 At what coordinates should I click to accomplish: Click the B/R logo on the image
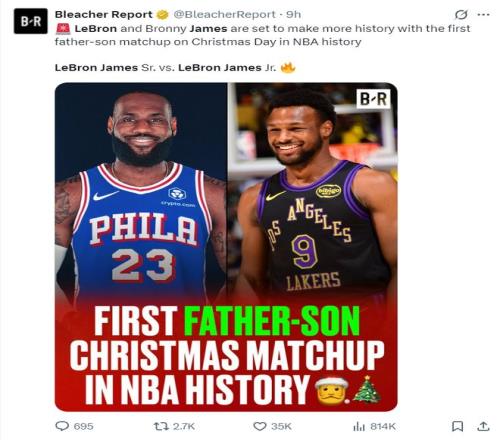click(x=373, y=99)
